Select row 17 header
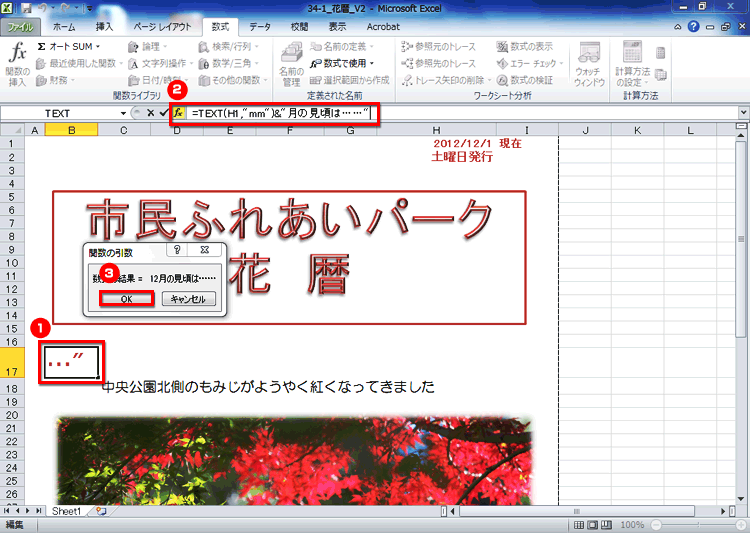Screen dimensions: 750x533 [12, 365]
